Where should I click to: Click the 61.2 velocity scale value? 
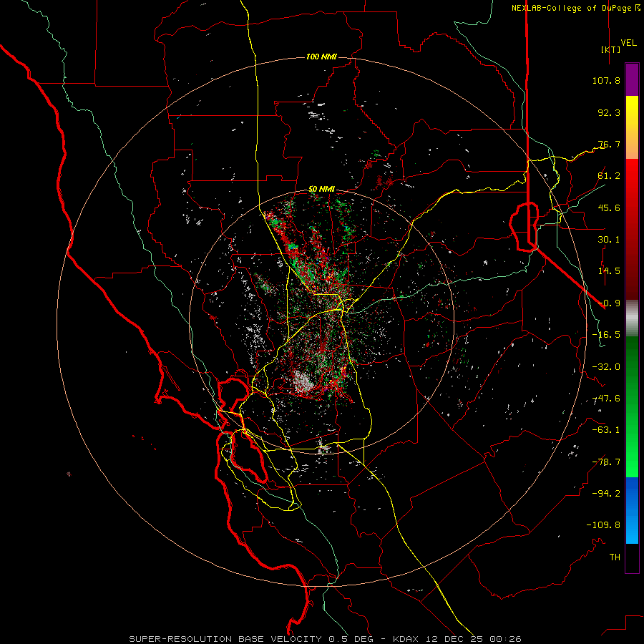coord(609,176)
